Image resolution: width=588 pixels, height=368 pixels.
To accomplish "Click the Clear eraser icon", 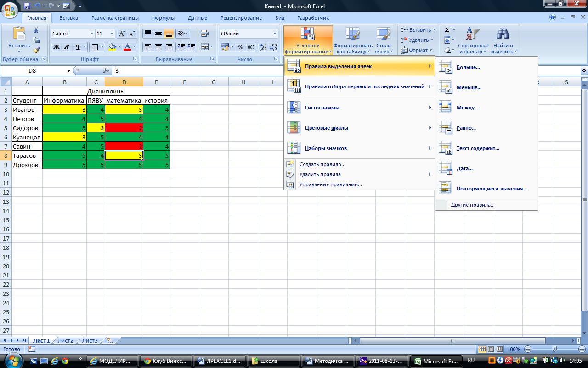I will click(447, 50).
